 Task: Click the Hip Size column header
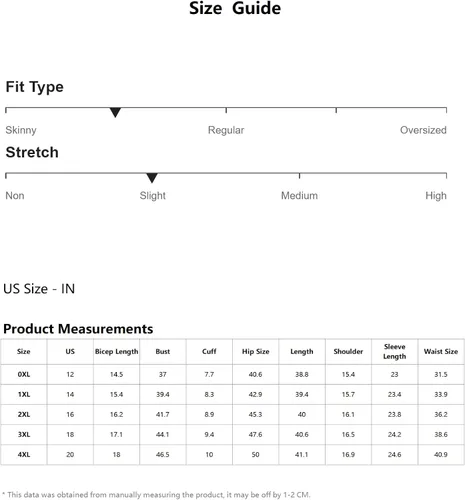(256, 351)
